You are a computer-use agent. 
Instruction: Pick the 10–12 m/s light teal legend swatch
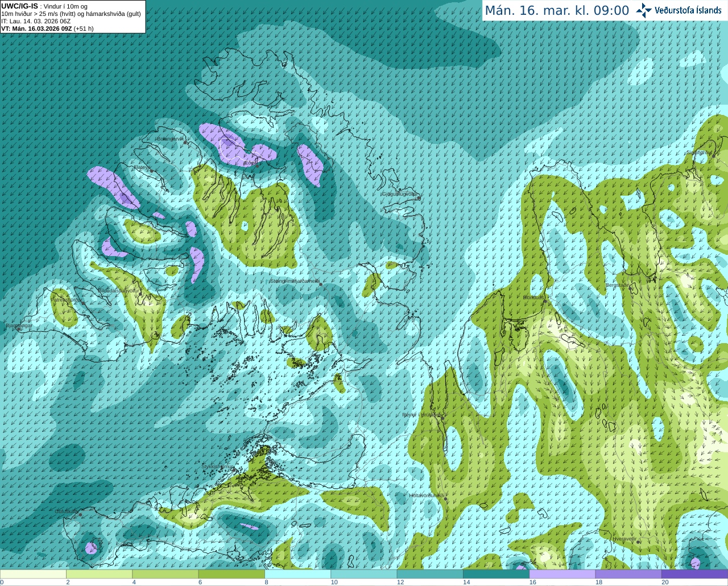[x=363, y=574]
